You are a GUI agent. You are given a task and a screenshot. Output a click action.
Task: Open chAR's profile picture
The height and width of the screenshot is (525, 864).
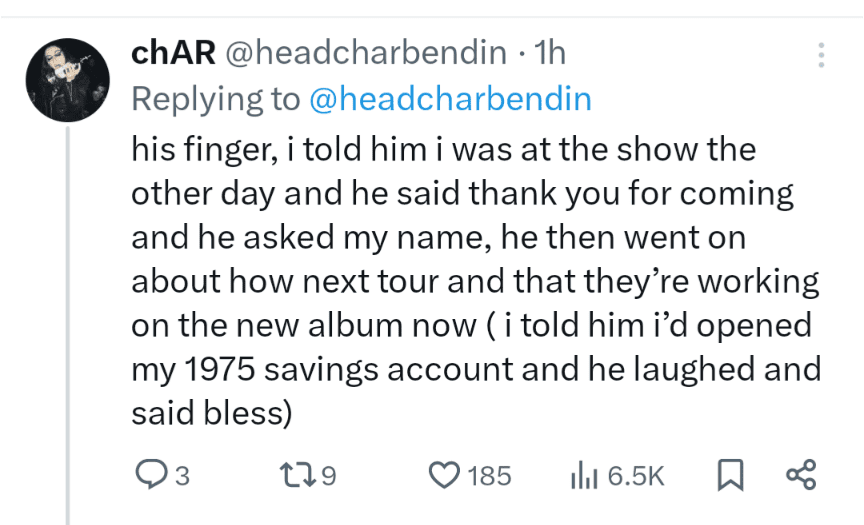pyautogui.click(x=68, y=80)
